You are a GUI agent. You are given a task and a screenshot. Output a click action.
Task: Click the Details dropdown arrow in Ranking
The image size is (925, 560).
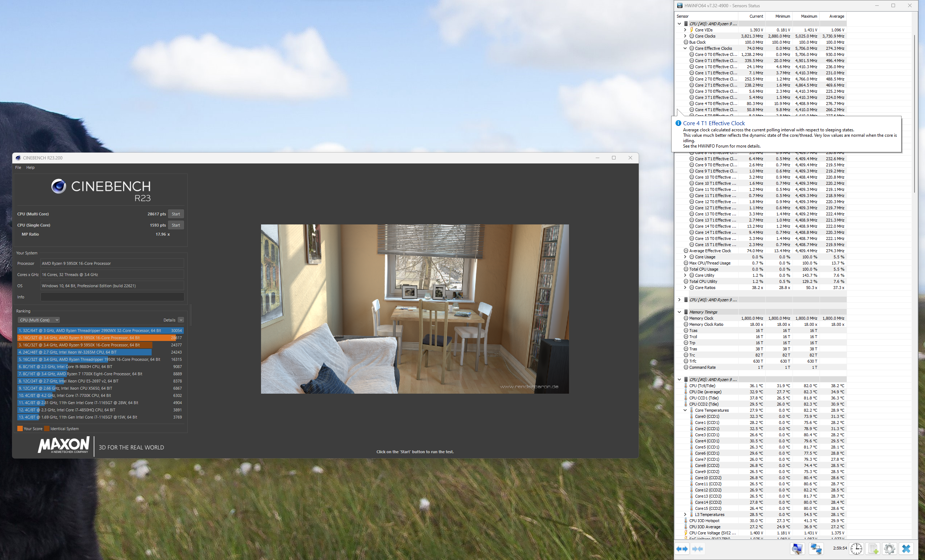[181, 320]
